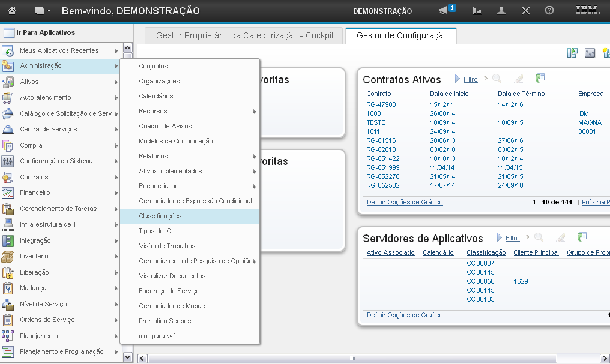The height and width of the screenshot is (364, 610).
Task: Click the sidebar scroll down arrow
Action: [127, 357]
